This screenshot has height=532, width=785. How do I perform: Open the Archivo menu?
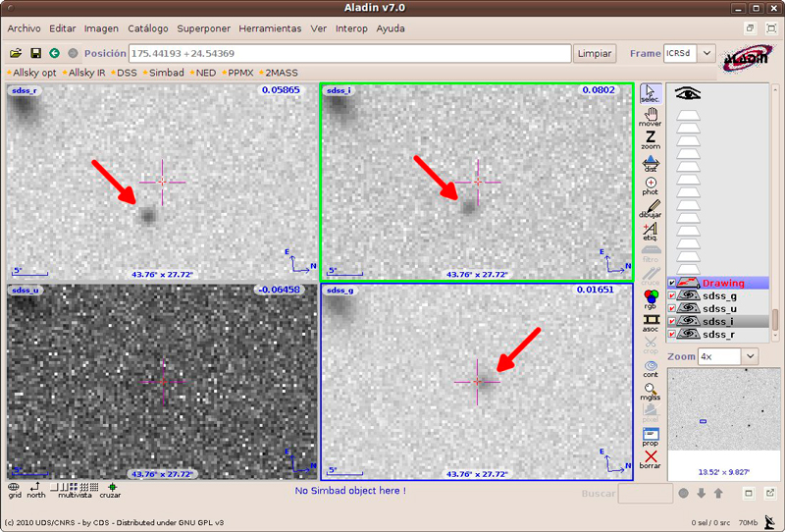24,28
